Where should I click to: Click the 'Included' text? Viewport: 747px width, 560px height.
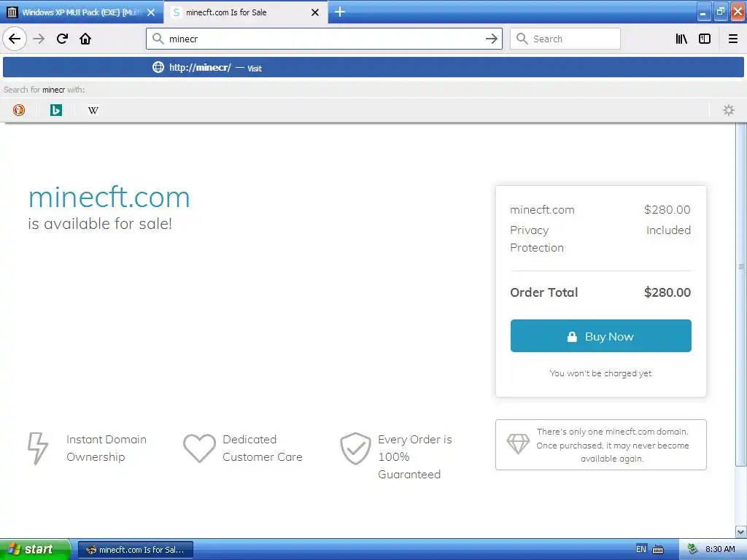[x=668, y=230]
